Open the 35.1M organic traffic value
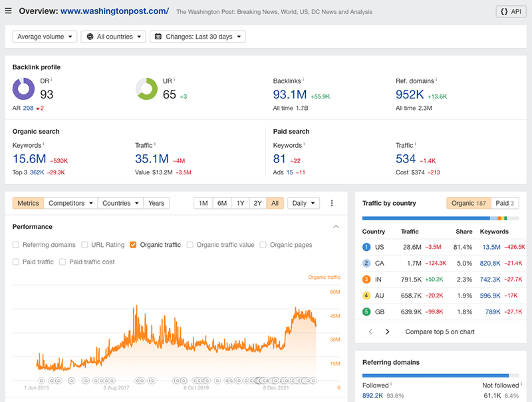The height and width of the screenshot is (402, 532). pyautogui.click(x=152, y=159)
